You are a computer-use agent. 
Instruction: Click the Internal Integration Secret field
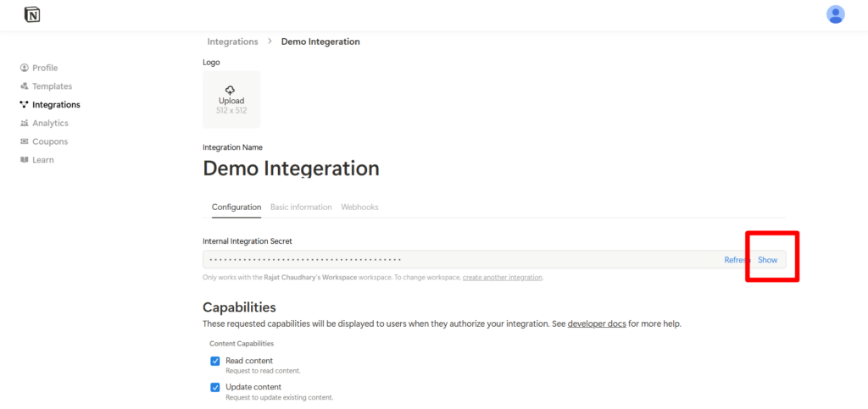coord(458,260)
